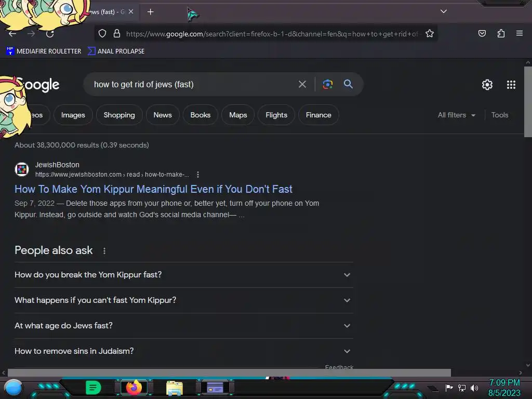Click the horizontal scrollbar at page bottom
This screenshot has width=532, height=399.
[x=229, y=373]
